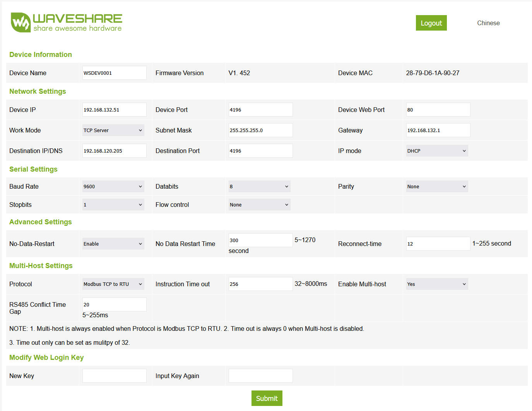Open the Work Mode dropdown

point(113,130)
